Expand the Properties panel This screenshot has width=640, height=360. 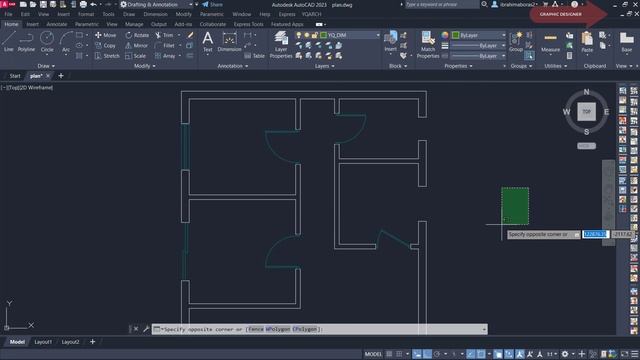tap(458, 66)
